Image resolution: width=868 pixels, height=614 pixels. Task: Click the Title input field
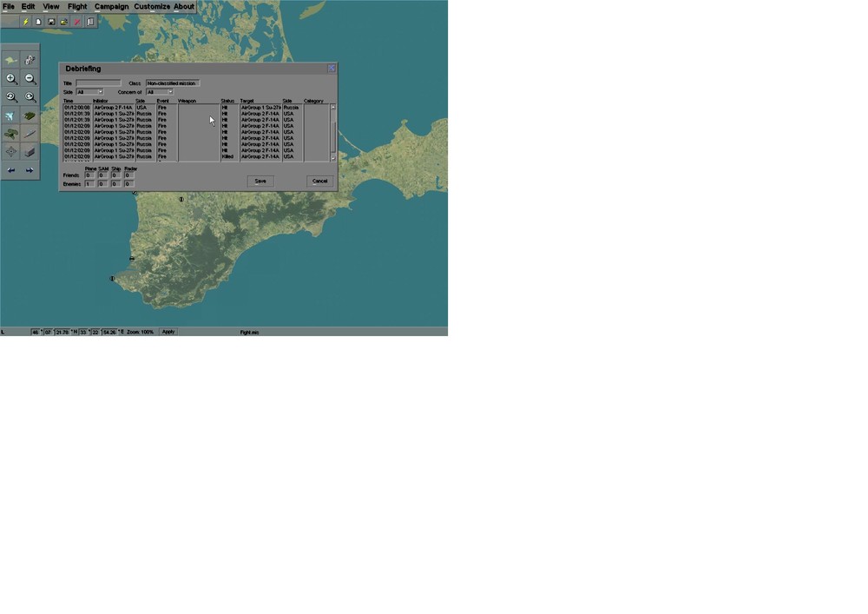tap(98, 83)
